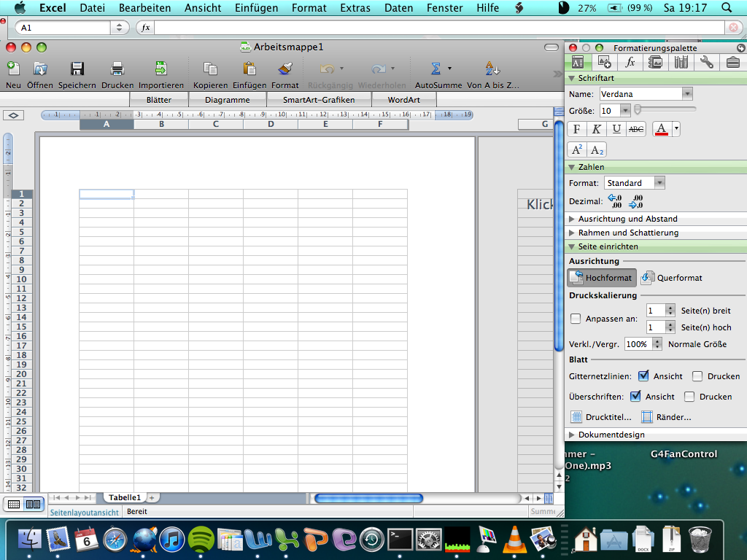Screen dimensions: 747x560
Task: Toggle underline U in Formatierungspalette
Action: click(x=616, y=129)
